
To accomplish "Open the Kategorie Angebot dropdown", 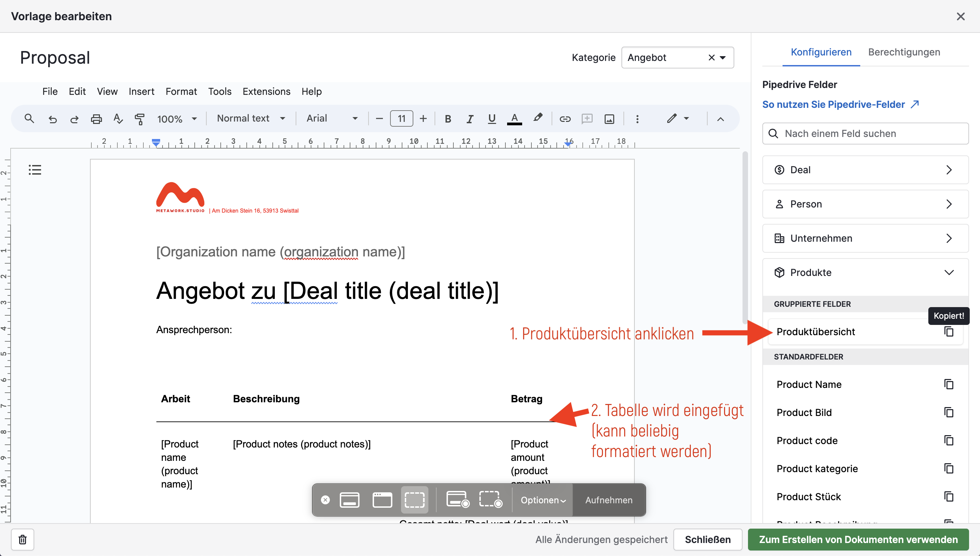I will pyautogui.click(x=722, y=58).
